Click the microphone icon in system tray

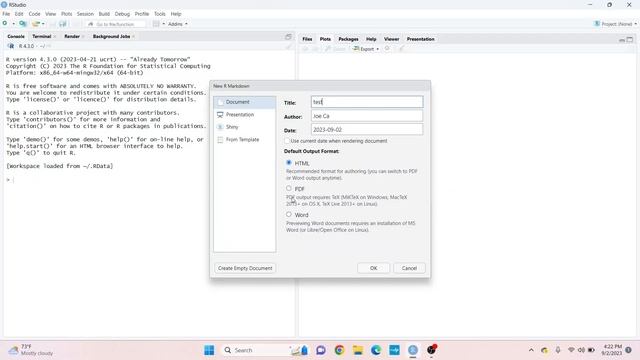pyautogui.click(x=558, y=350)
